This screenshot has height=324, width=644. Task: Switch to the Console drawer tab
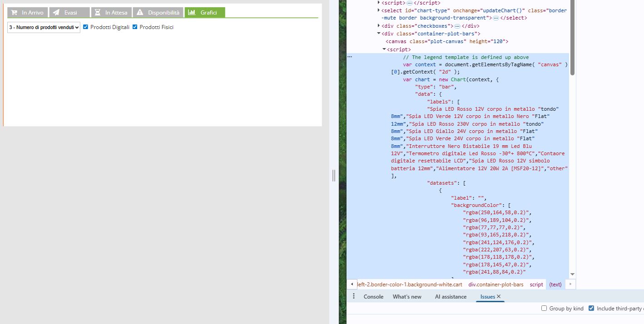pyautogui.click(x=373, y=297)
